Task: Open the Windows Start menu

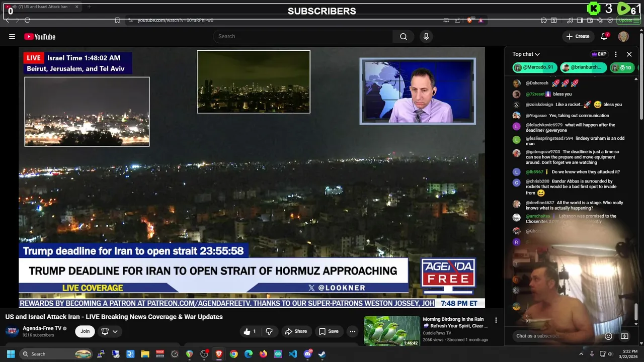Action: tap(11, 354)
